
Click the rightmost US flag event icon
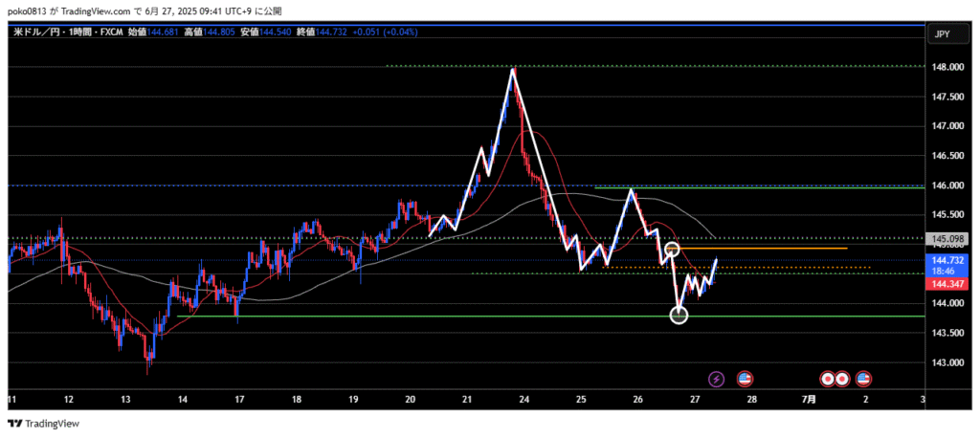(x=863, y=379)
